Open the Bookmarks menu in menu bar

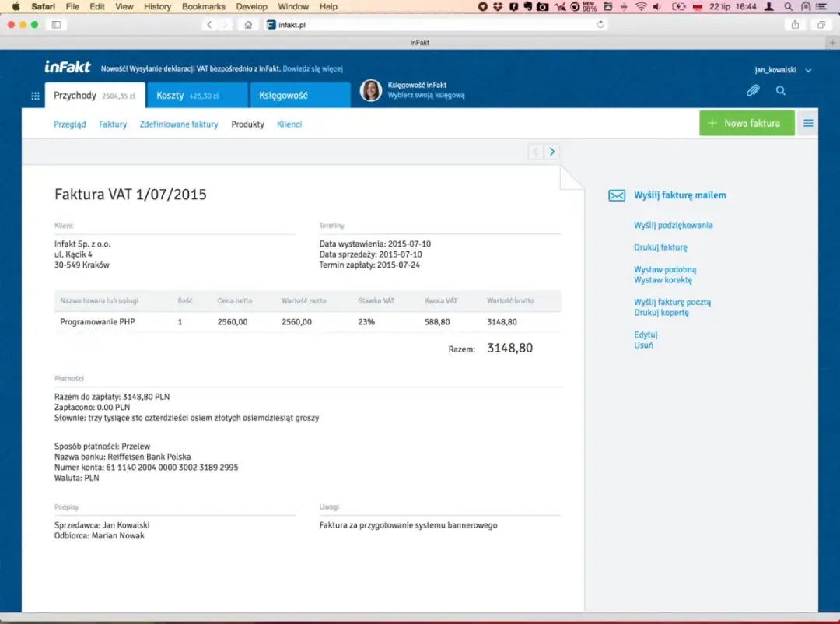click(x=203, y=6)
